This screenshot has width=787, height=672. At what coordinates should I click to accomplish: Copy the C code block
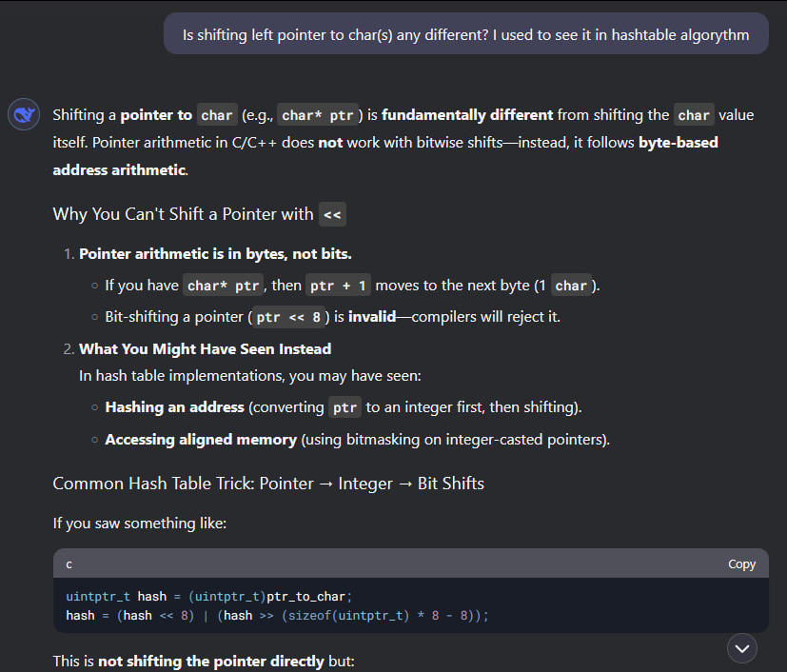tap(741, 564)
